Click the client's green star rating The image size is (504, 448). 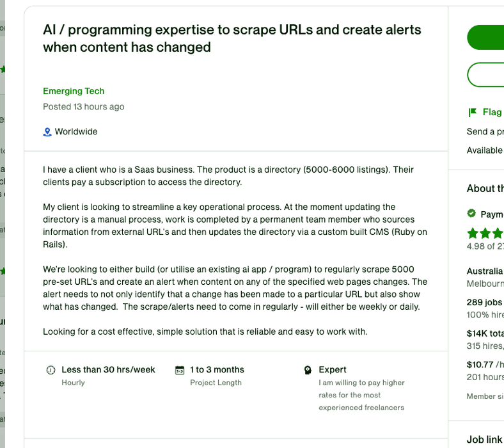(485, 233)
